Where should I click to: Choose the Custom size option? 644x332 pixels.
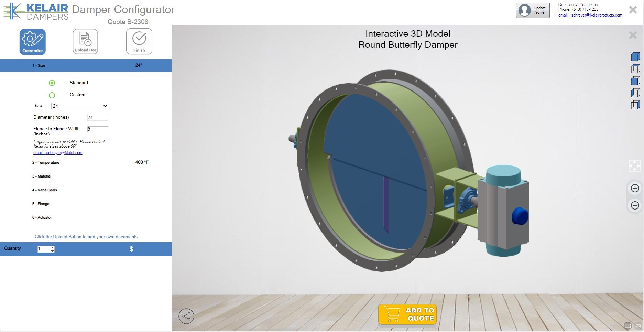click(x=52, y=95)
